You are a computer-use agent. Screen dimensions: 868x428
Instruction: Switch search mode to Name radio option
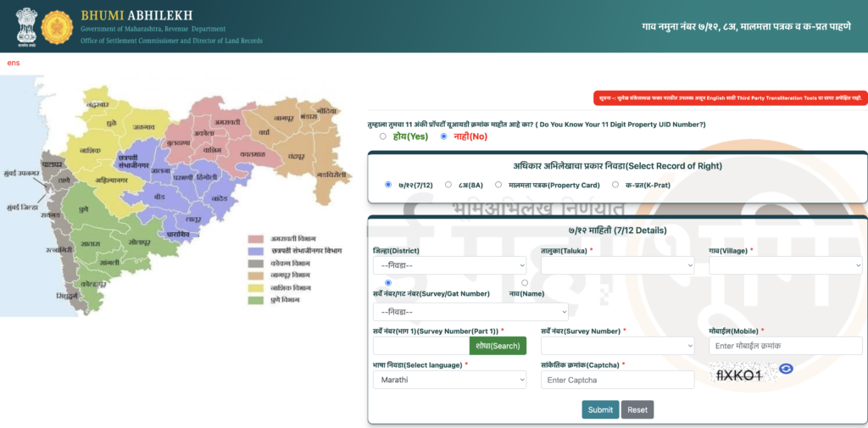pos(525,282)
